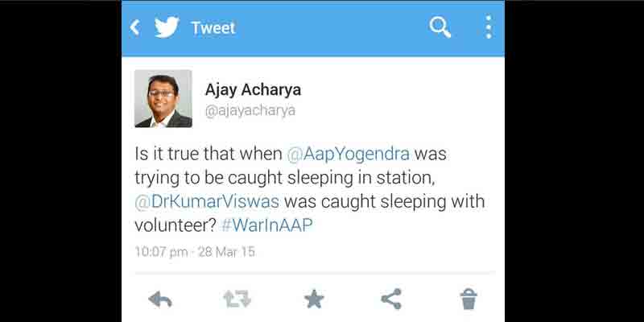
Task: Tap the Tweet header title
Action: (x=213, y=28)
